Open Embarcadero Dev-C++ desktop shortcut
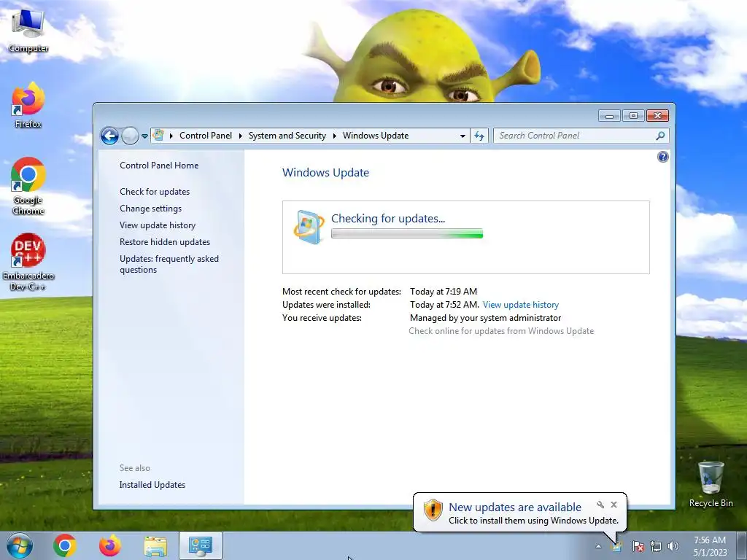Image resolution: width=747 pixels, height=560 pixels. [28, 262]
